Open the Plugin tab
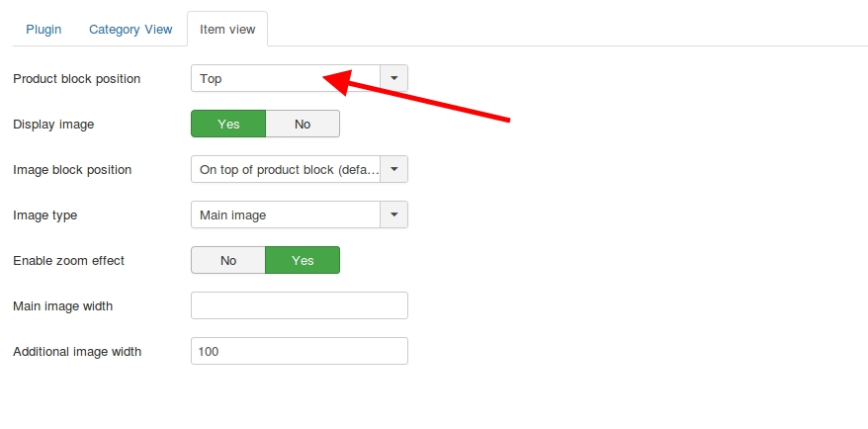 (43, 30)
